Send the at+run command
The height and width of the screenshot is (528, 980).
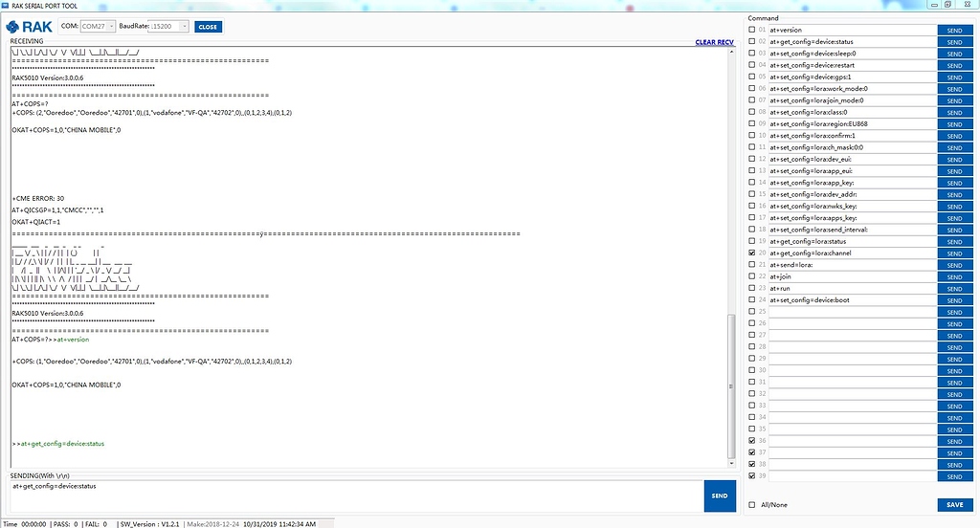tap(954, 288)
